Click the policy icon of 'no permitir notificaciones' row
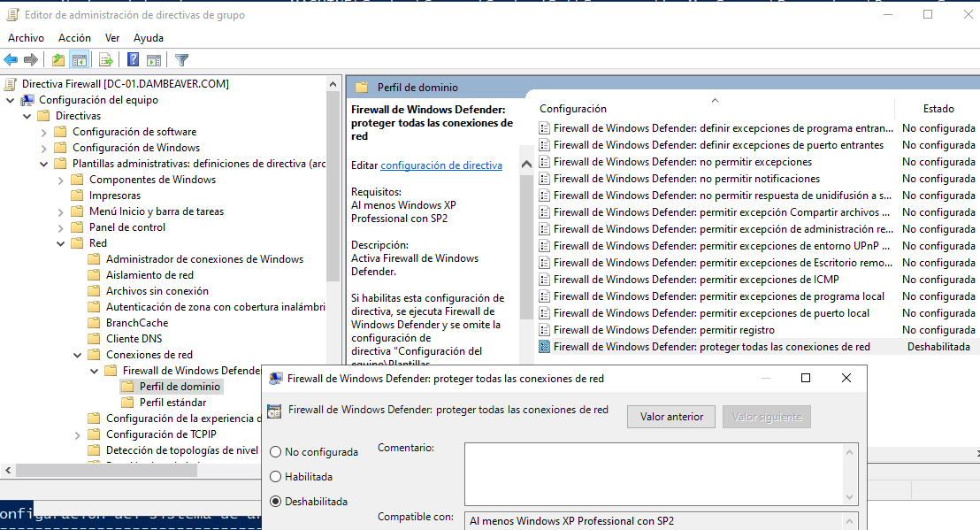The image size is (980, 530). (x=544, y=179)
